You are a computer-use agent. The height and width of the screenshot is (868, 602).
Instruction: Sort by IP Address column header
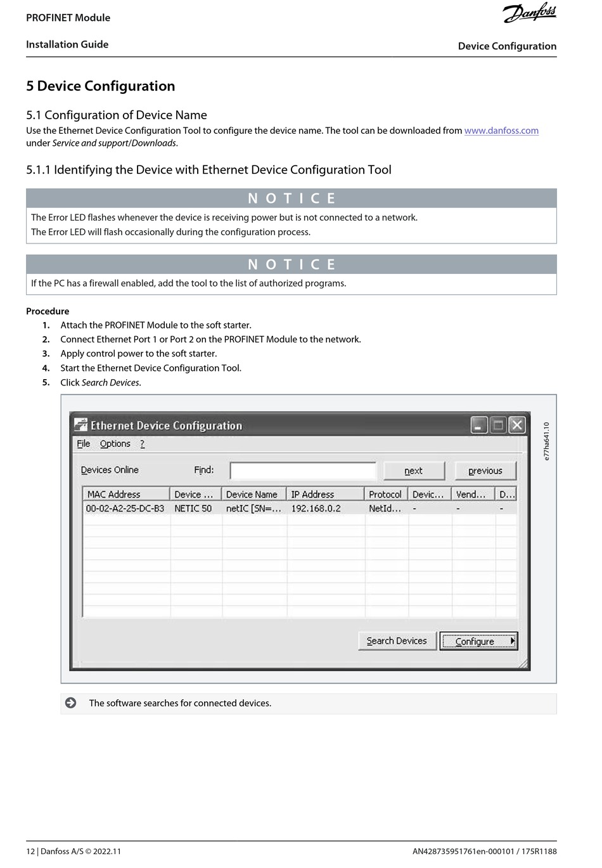pos(325,494)
